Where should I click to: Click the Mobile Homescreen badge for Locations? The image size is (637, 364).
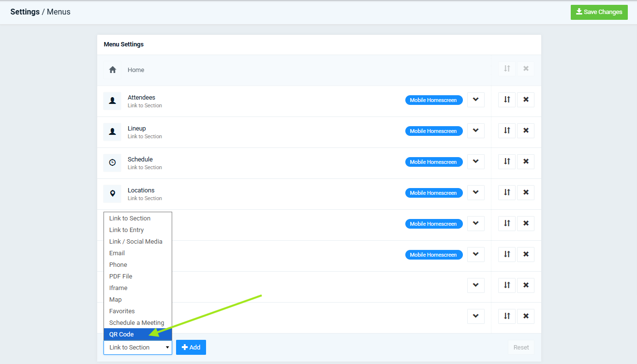434,193
